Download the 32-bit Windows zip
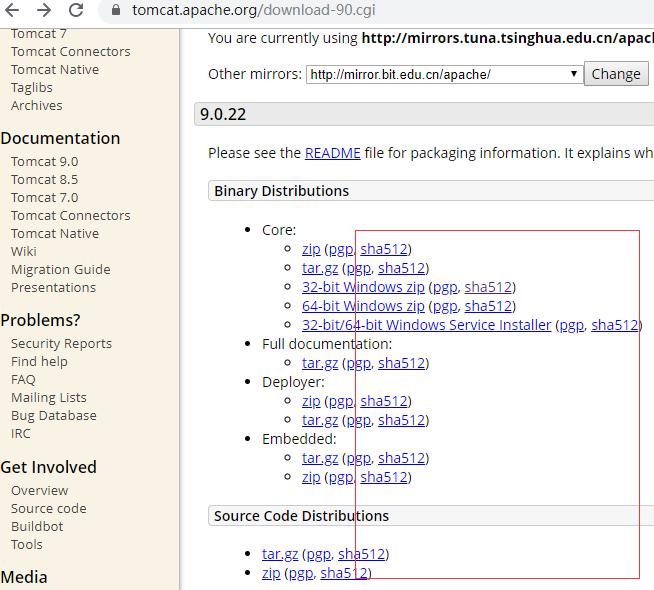Screen dimensions: 654x590 (x=363, y=287)
